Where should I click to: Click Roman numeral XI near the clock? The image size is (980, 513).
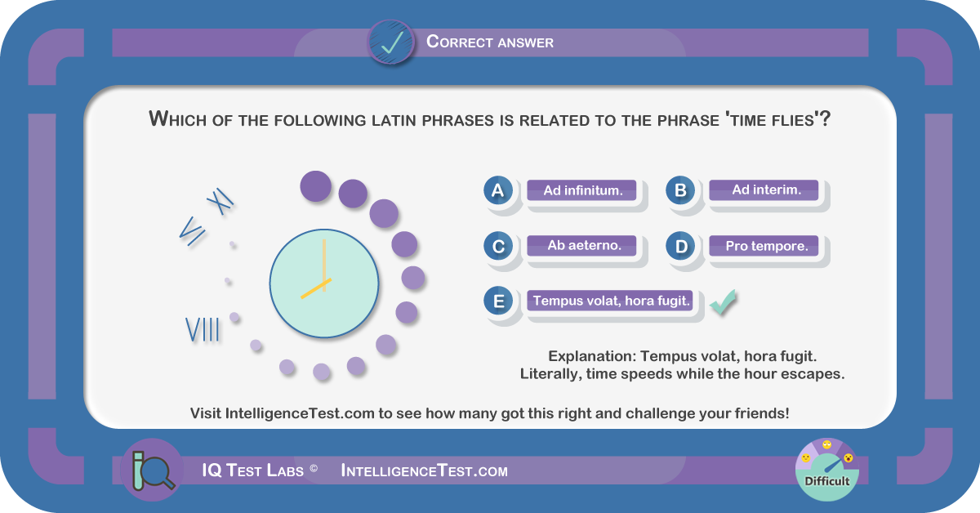[x=220, y=201]
